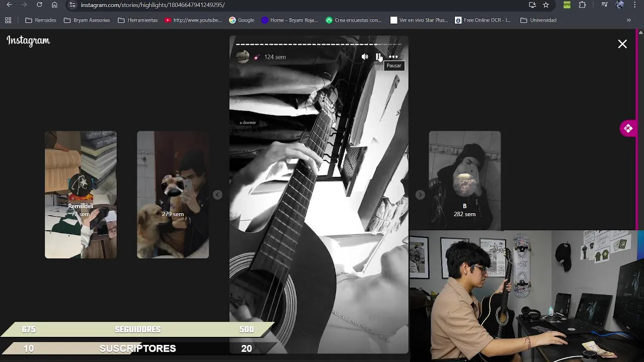Click the story progress bar segments
The image size is (644, 362).
click(318, 45)
